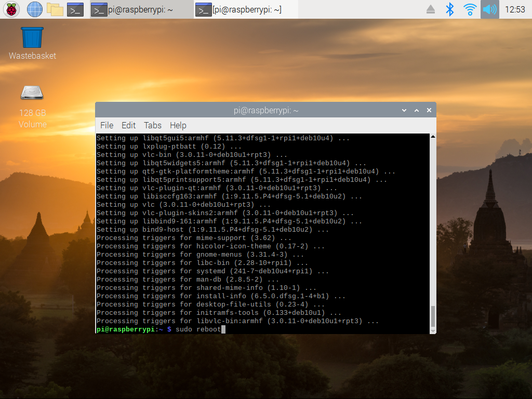
Task: Open the terminal File menu
Action: click(107, 126)
